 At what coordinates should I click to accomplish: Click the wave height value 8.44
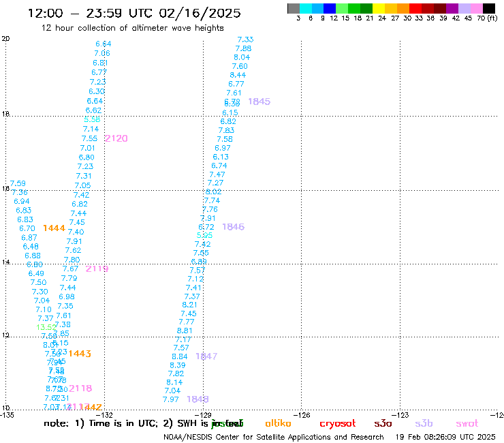coord(238,75)
